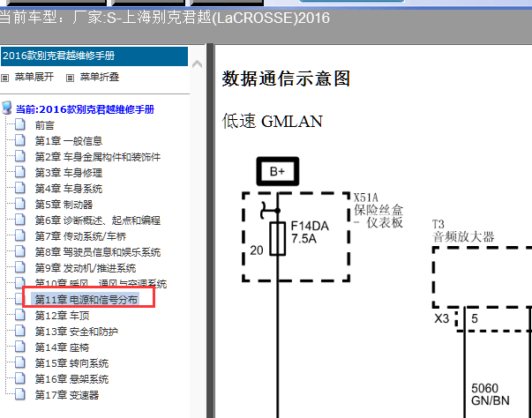Click the page icon next to 第3章 车身修理
This screenshot has width=532, height=418.
pyautogui.click(x=20, y=172)
